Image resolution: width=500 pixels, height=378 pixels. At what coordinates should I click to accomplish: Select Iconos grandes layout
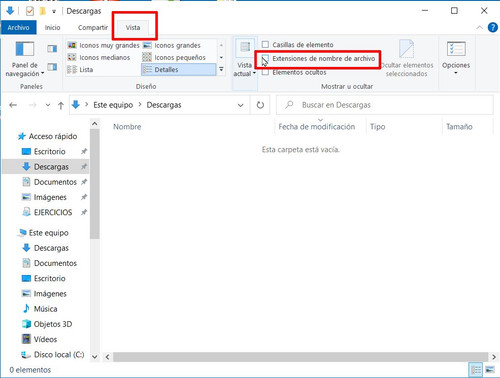pyautogui.click(x=172, y=45)
